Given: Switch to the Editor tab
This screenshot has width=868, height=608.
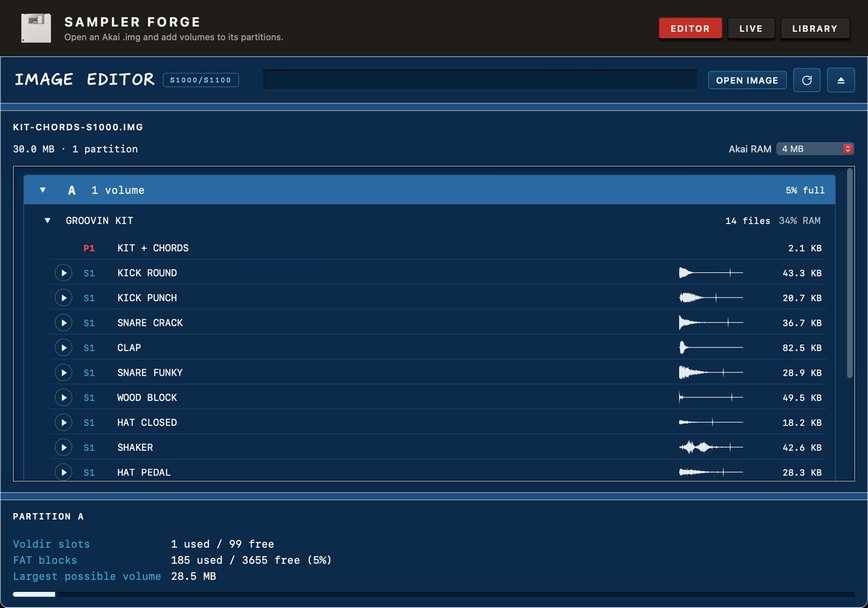Looking at the screenshot, I should pos(690,28).
